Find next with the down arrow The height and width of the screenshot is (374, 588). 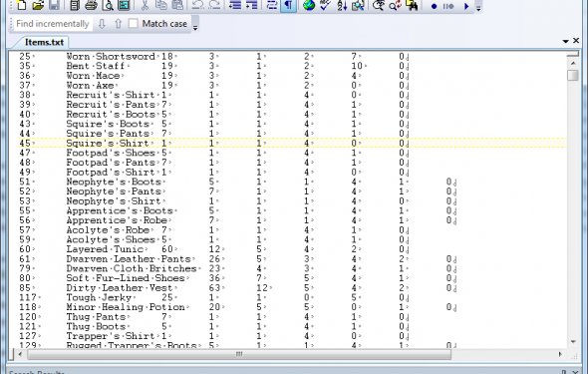102,24
